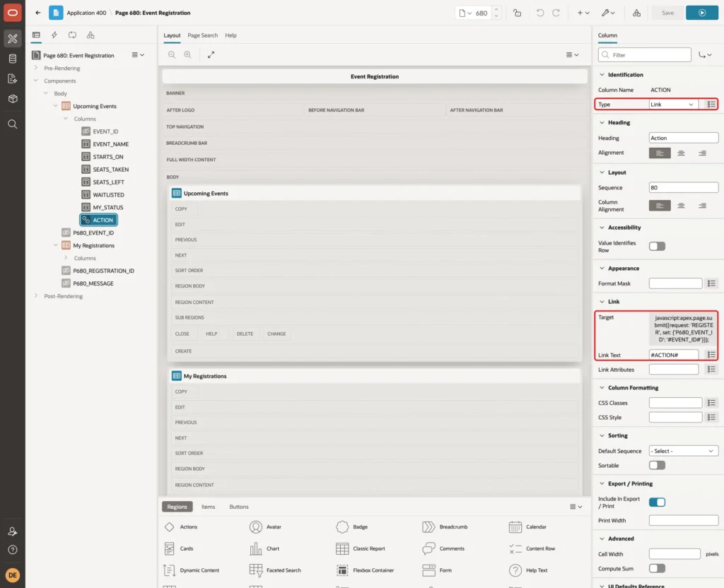Screen dimensions: 724x588
Task: Open SQL Workshop database icon
Action: coord(13,59)
